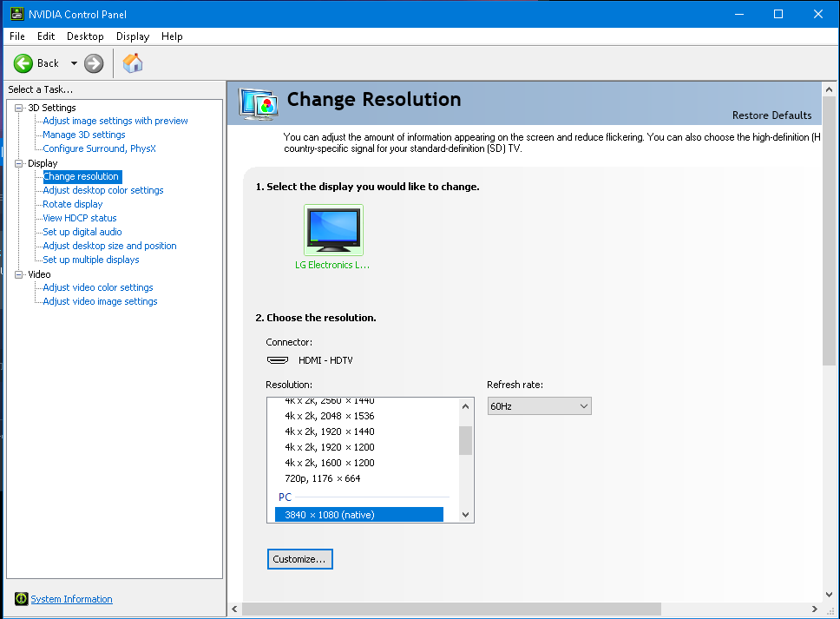The height and width of the screenshot is (619, 840).
Task: Open the Edit menu
Action: (46, 36)
